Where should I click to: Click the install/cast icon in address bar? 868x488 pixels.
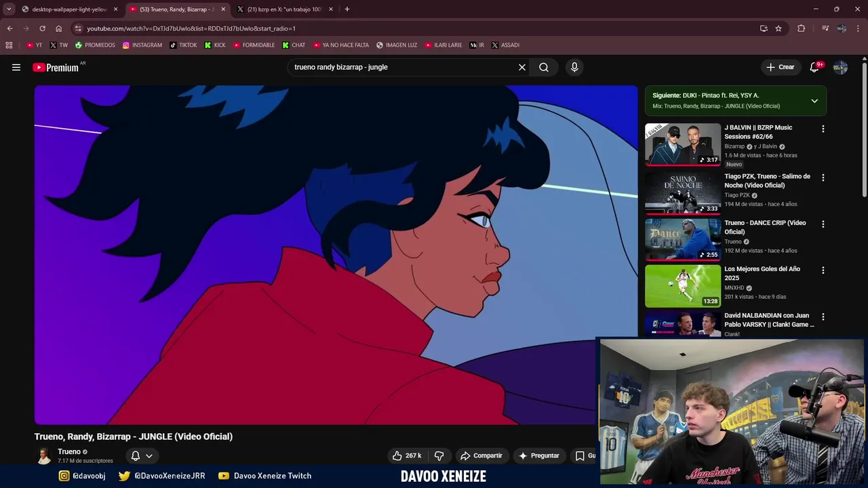(x=764, y=28)
